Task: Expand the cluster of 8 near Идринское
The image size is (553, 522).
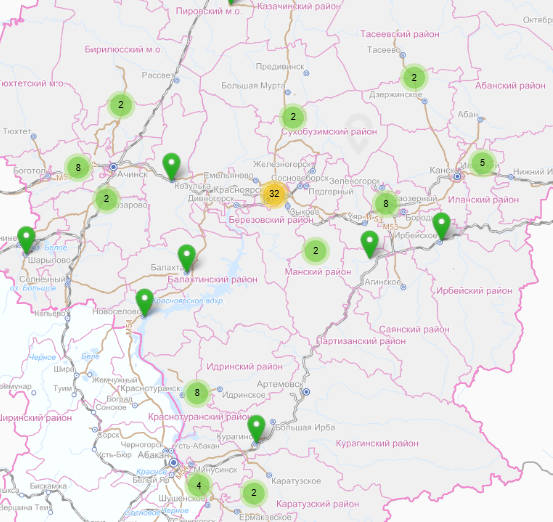Action: pyautogui.click(x=197, y=393)
